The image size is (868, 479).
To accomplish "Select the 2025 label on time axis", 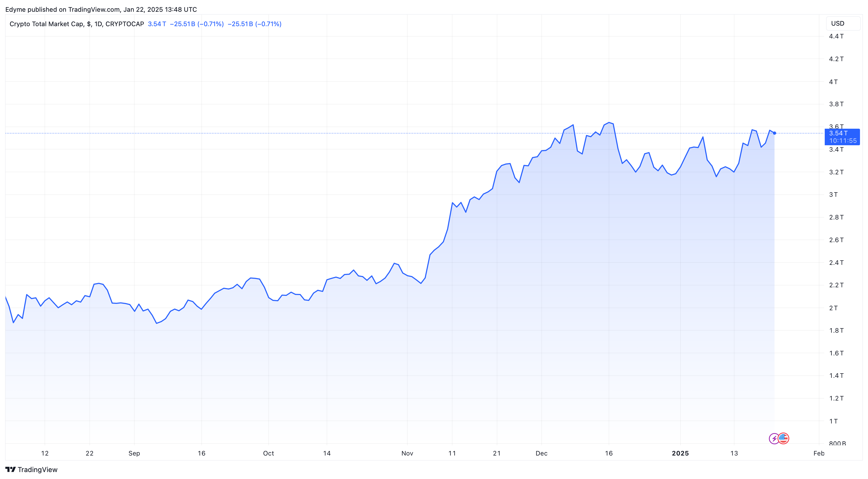I will point(681,453).
